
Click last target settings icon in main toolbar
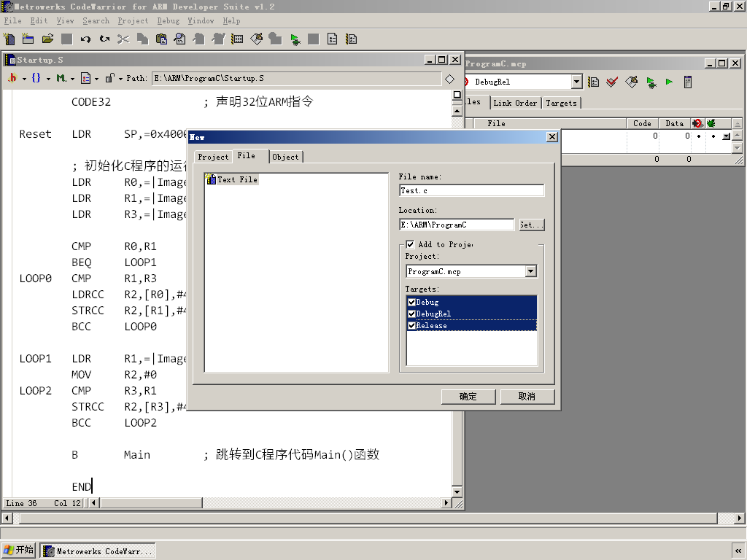pos(352,39)
